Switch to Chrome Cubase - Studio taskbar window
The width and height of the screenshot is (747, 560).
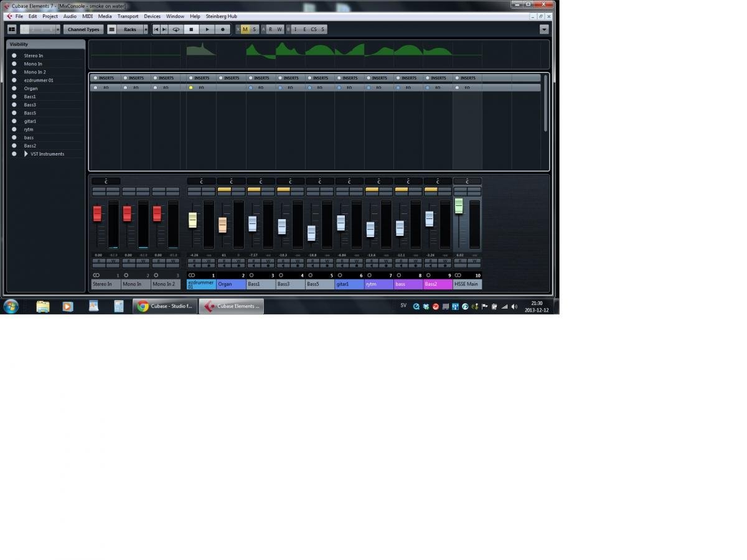point(164,306)
